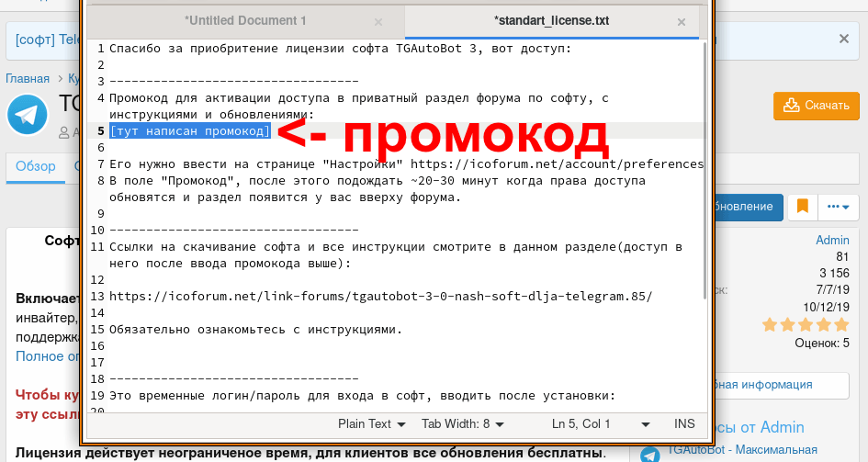
Task: Close the standart_license.txt tab
Action: (682, 22)
